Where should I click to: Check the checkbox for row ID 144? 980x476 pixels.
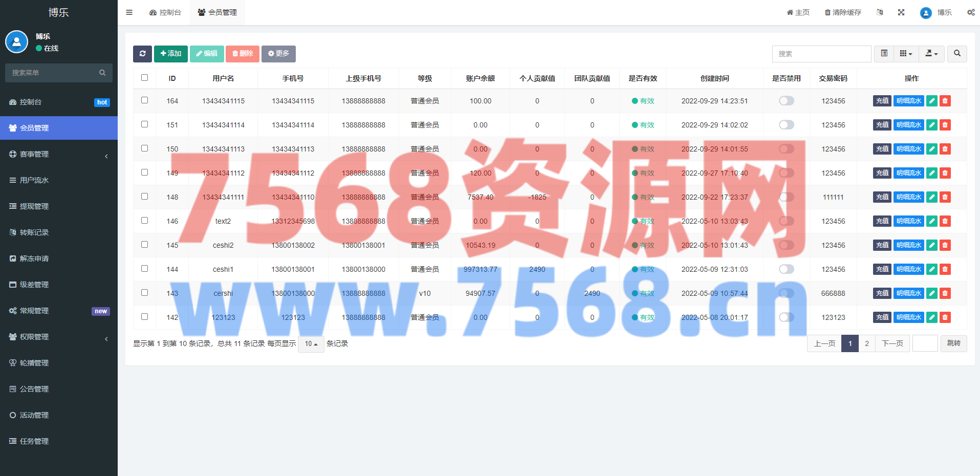click(x=145, y=269)
